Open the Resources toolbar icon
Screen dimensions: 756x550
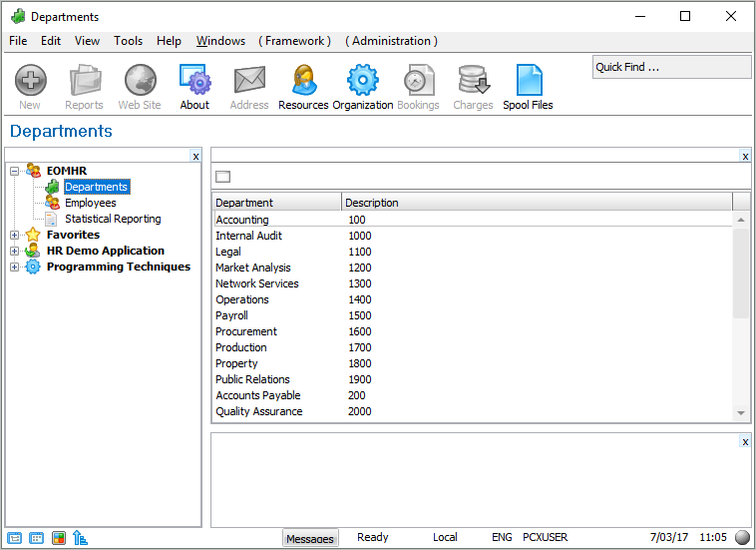[303, 81]
